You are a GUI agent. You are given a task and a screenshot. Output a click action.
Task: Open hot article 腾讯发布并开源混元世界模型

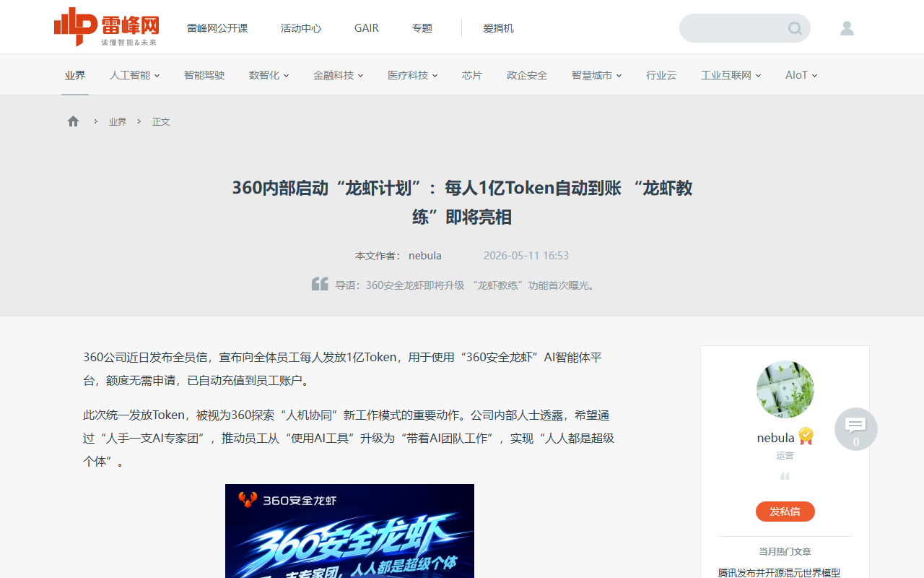(x=779, y=572)
